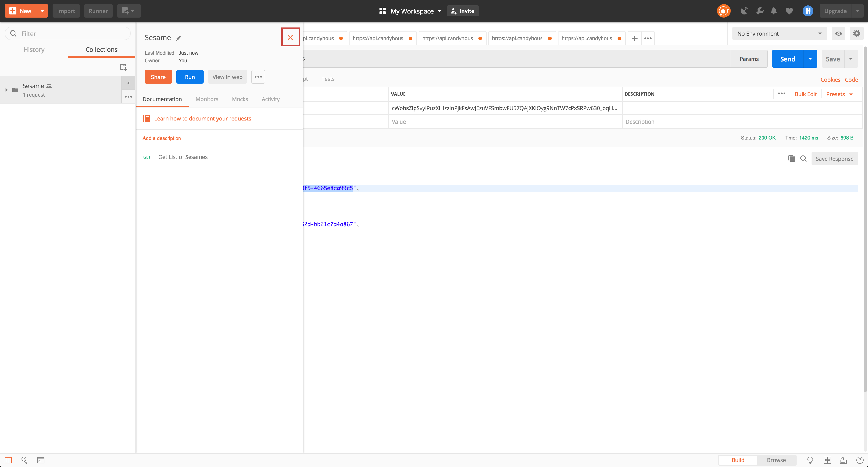
Task: Click the New button
Action: 20,11
